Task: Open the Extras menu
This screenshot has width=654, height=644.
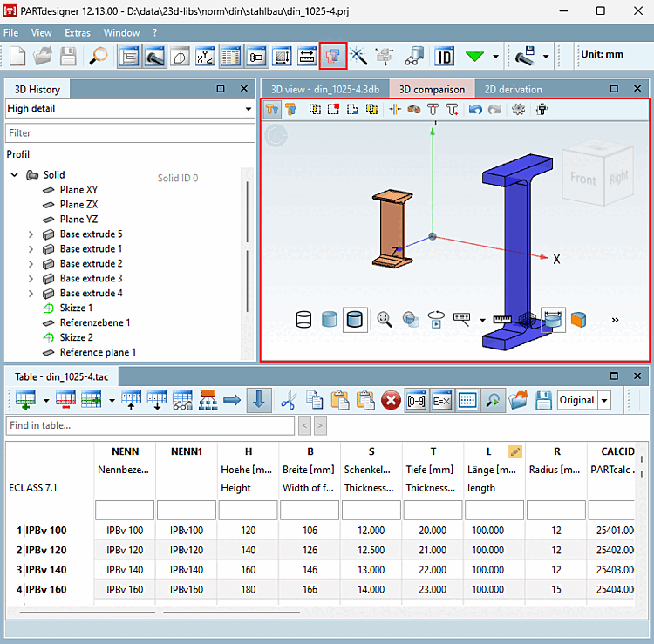Action: (x=78, y=32)
